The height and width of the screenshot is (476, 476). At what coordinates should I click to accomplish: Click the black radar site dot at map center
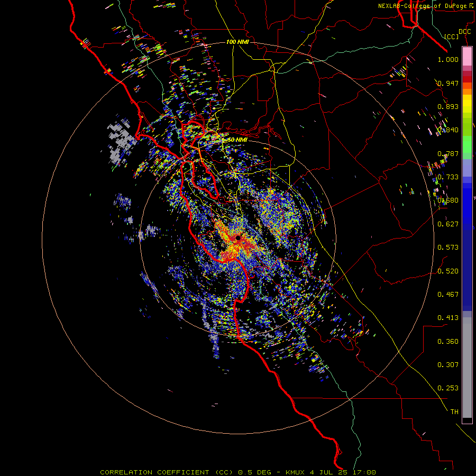point(239,238)
